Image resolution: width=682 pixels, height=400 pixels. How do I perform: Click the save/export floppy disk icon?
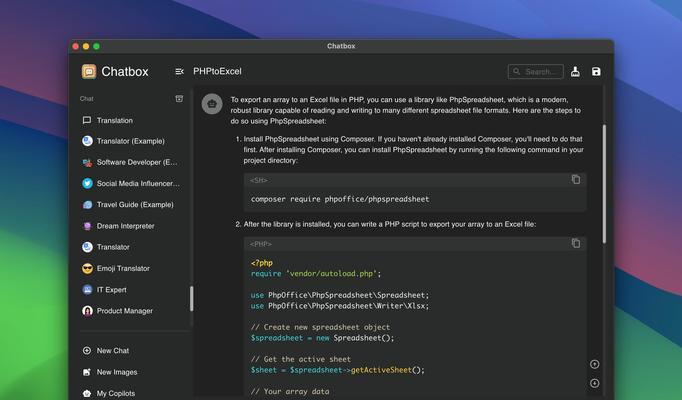pyautogui.click(x=596, y=72)
